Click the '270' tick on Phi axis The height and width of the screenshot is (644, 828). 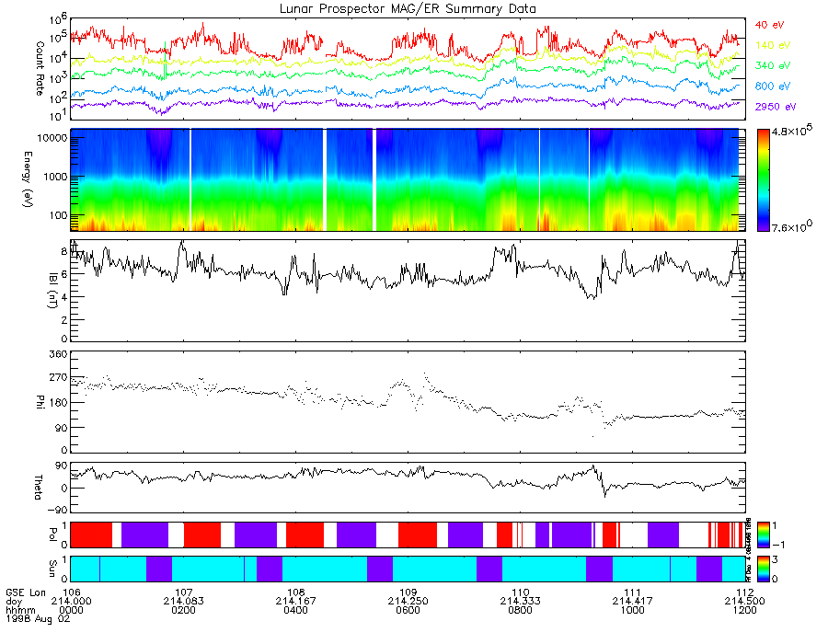[x=59, y=378]
